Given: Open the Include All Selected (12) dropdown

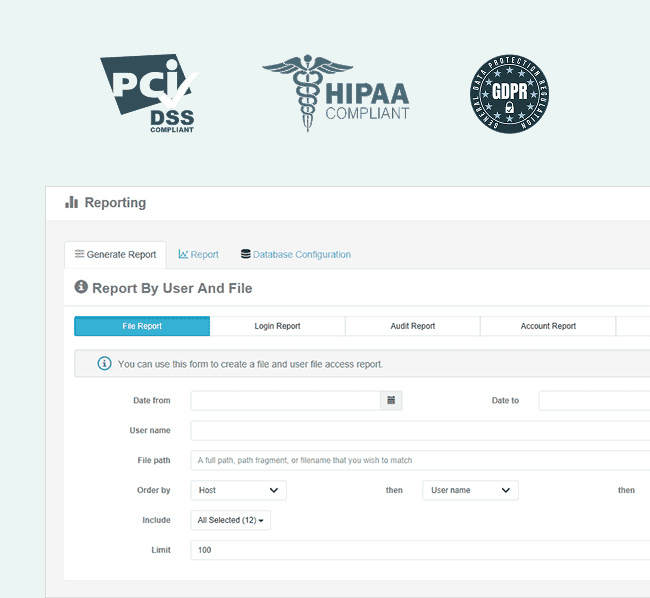Looking at the screenshot, I should [x=230, y=520].
